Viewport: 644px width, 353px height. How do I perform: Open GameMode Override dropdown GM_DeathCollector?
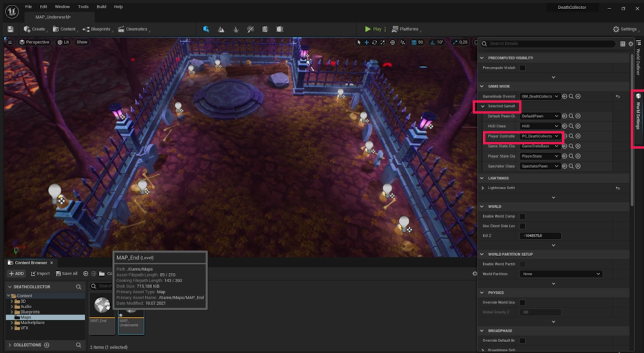tap(539, 96)
